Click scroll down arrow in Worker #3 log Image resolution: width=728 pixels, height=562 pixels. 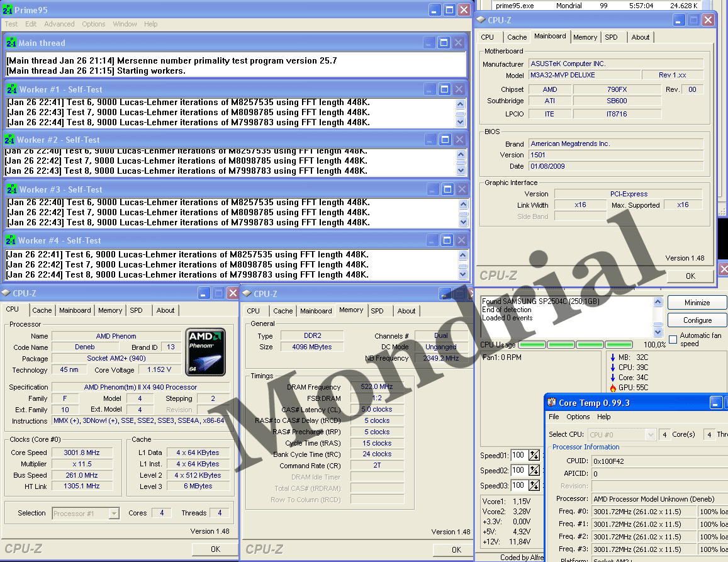click(463, 222)
